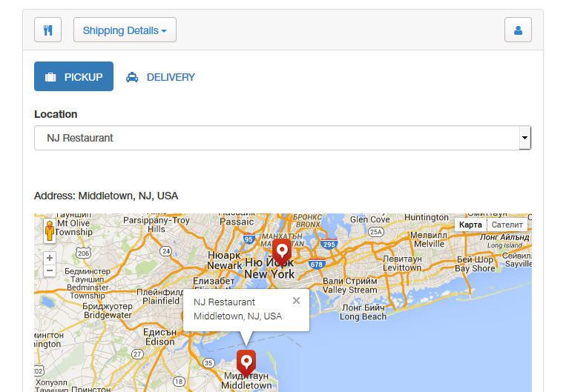Zoom in on the map

click(x=50, y=258)
